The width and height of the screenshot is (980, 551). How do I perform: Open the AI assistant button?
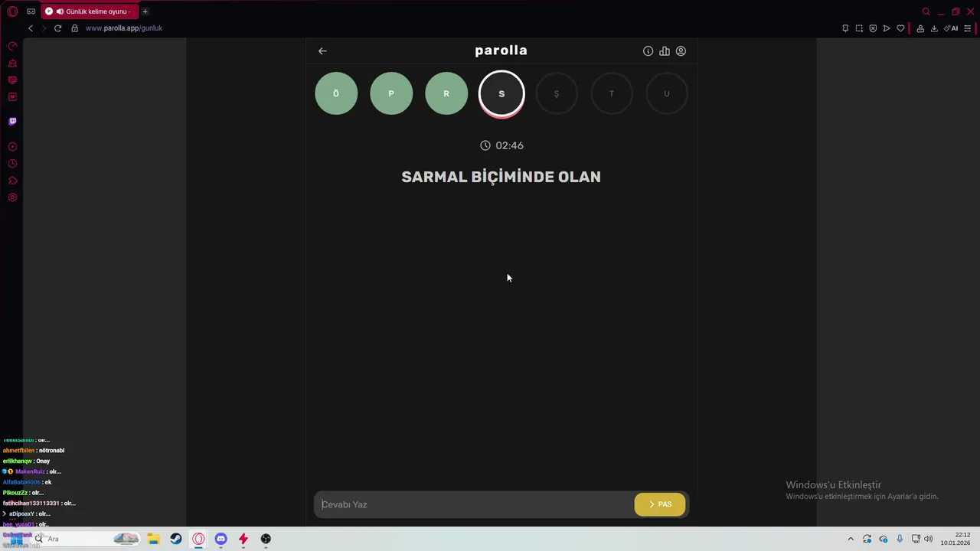pyautogui.click(x=951, y=28)
